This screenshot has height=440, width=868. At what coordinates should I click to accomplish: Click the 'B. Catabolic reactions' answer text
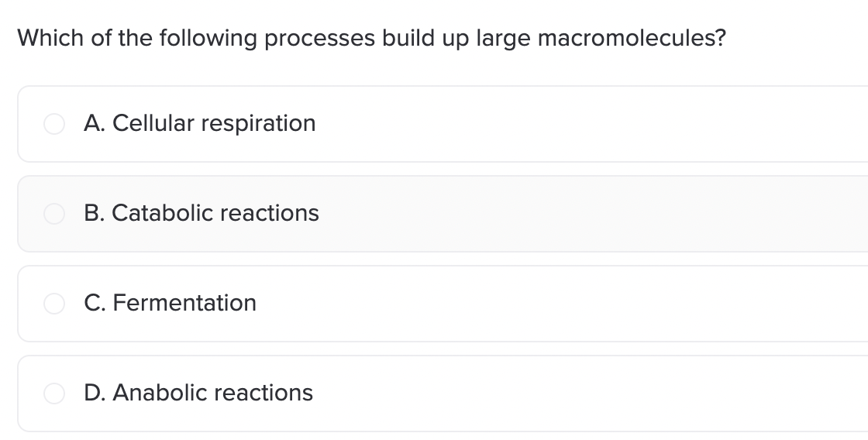[x=201, y=213]
